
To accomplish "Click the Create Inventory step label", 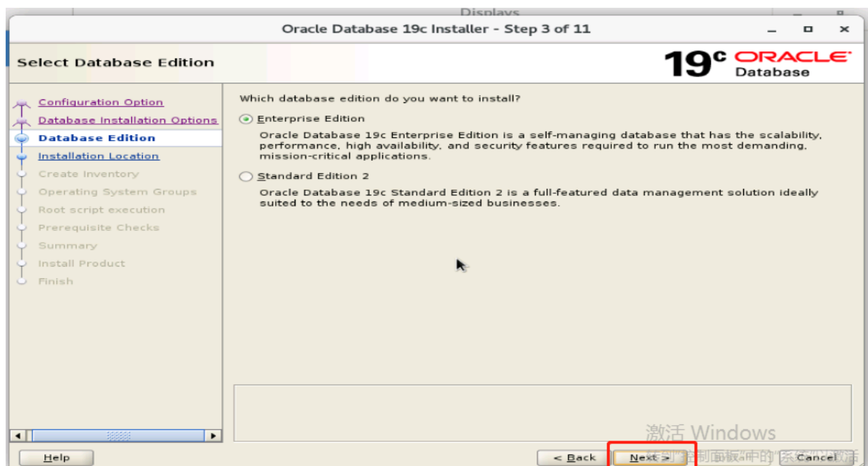I will point(89,174).
